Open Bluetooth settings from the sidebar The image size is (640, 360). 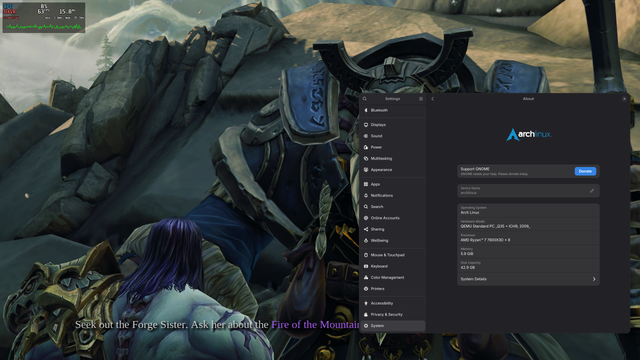[393, 110]
